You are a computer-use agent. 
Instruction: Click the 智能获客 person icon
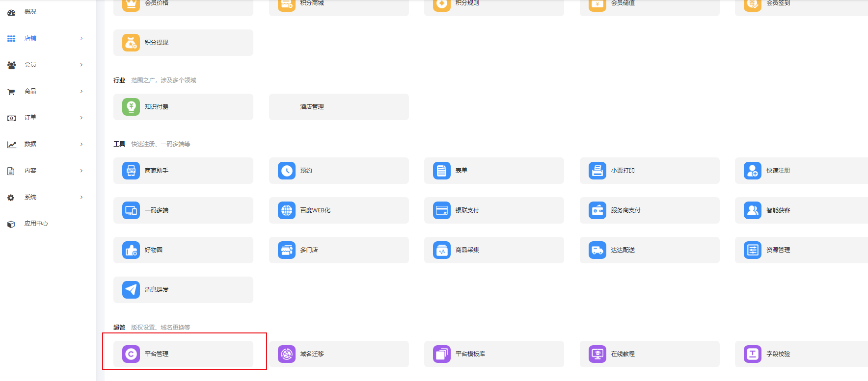[753, 210]
